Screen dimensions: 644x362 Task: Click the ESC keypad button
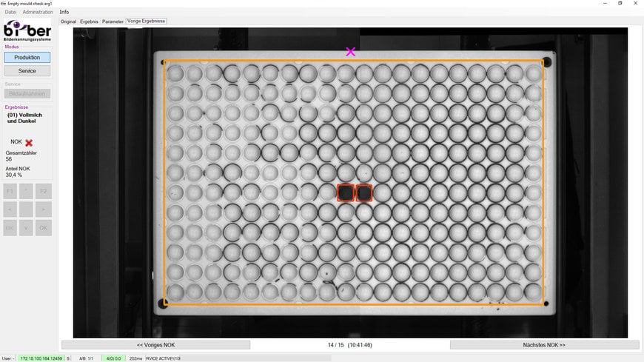coord(10,228)
